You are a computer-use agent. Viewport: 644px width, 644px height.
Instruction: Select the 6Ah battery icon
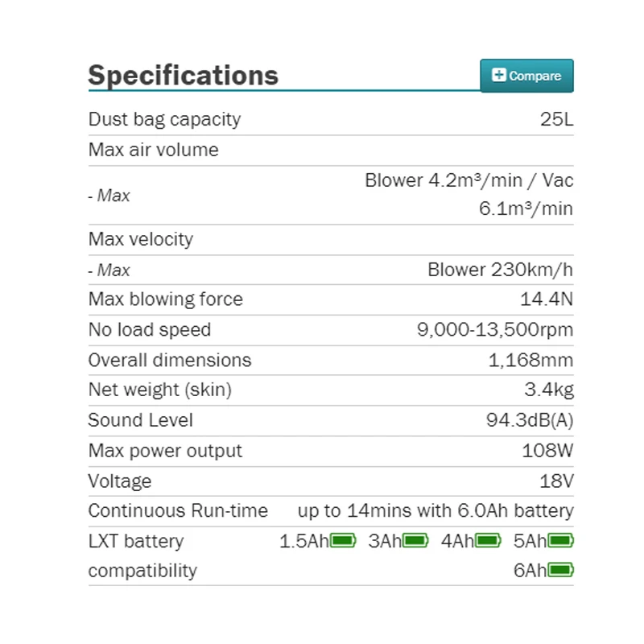click(x=560, y=570)
